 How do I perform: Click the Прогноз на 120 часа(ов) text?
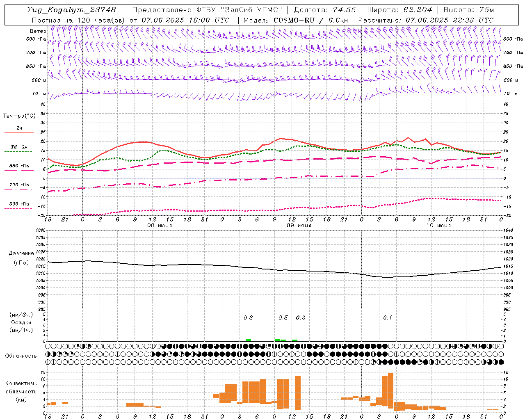click(79, 20)
